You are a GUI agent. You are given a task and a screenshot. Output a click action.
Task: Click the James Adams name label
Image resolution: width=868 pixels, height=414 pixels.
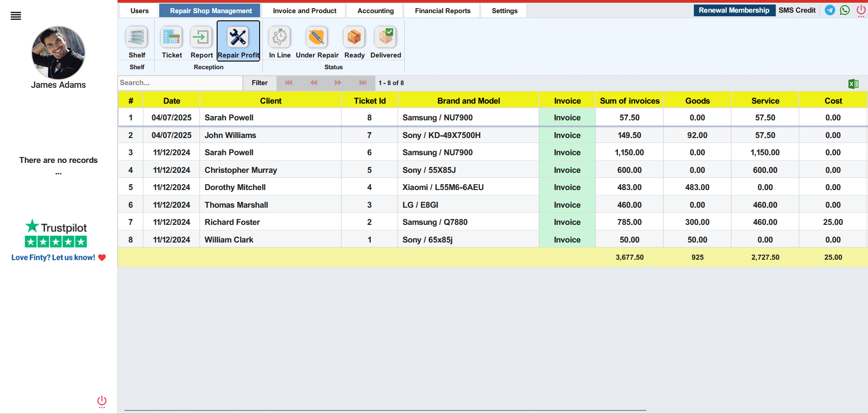click(58, 85)
